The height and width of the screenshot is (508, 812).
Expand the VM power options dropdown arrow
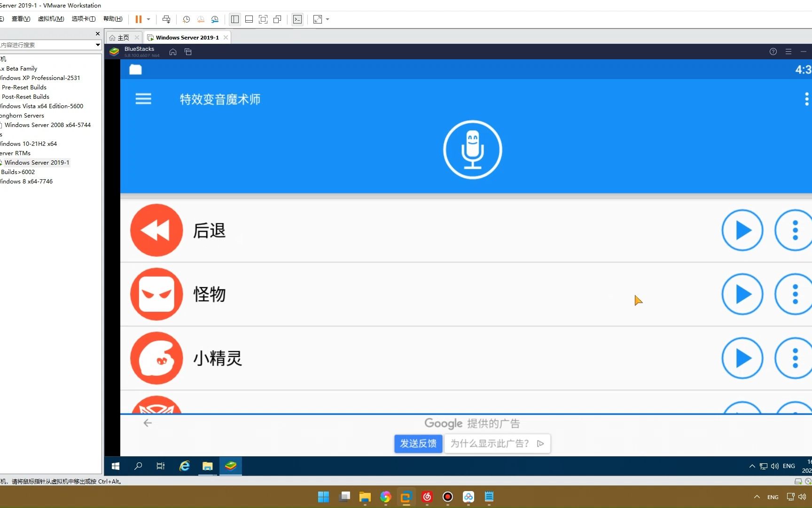click(148, 19)
